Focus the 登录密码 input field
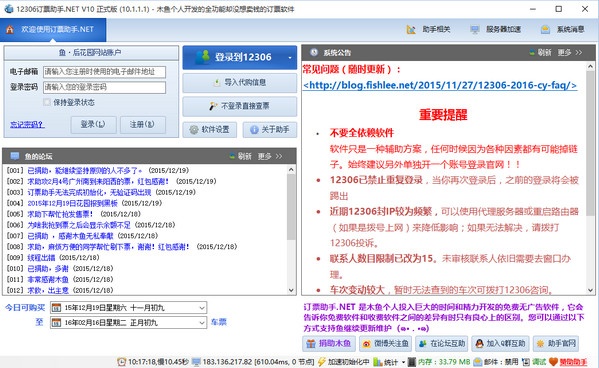This screenshot has height=368, width=599. tap(104, 87)
